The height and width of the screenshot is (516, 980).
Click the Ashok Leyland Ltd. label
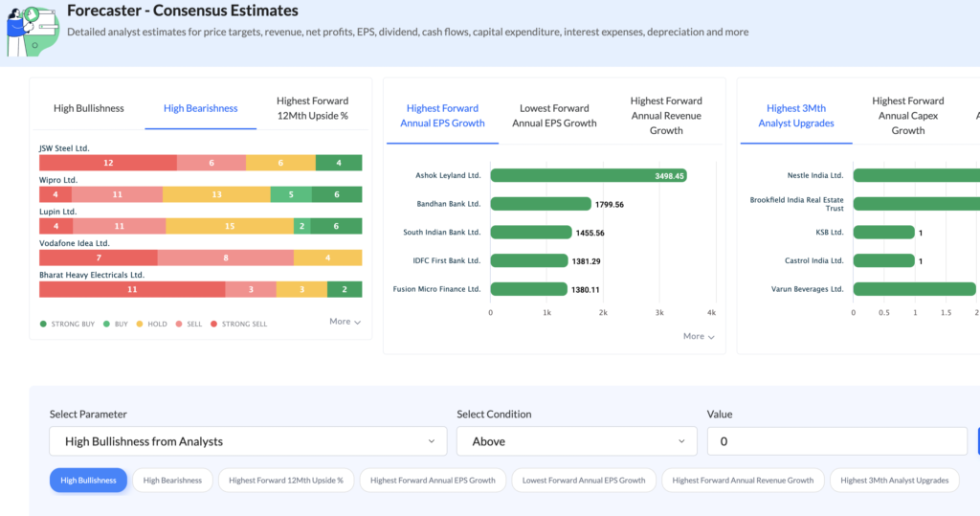448,176
